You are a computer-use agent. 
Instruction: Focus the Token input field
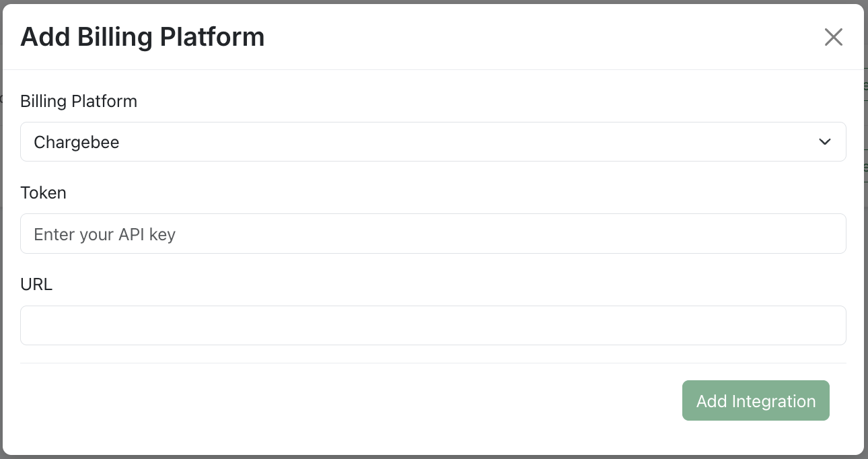pos(433,234)
